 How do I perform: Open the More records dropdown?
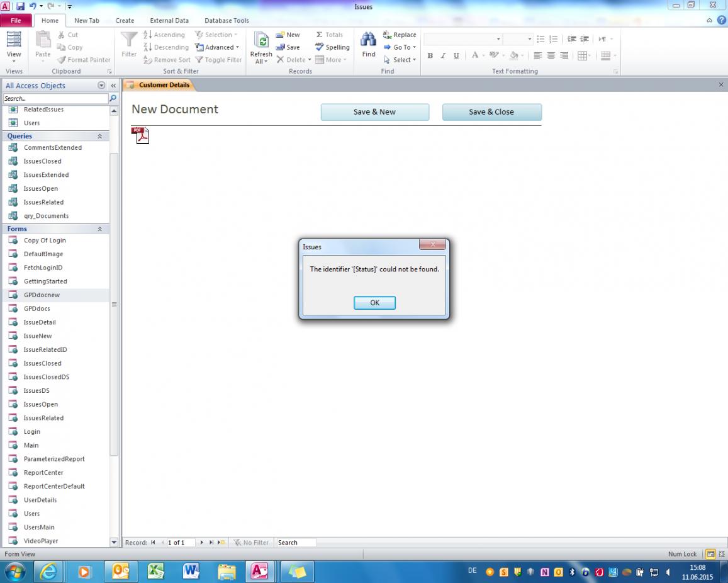point(330,60)
